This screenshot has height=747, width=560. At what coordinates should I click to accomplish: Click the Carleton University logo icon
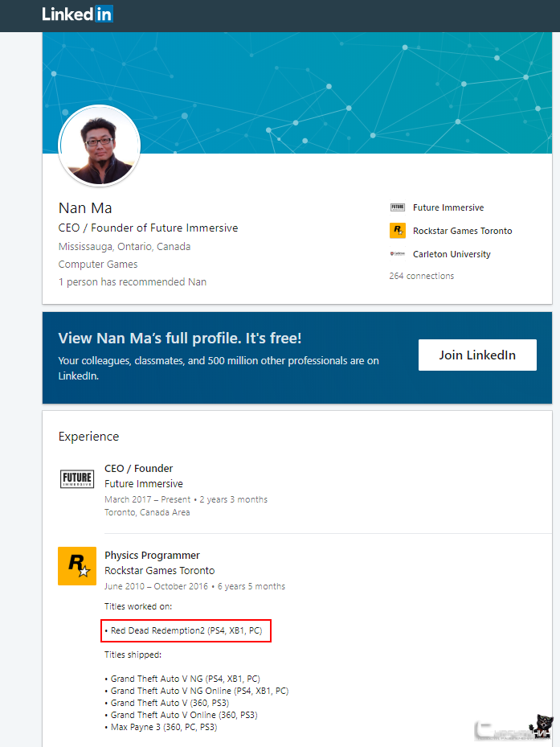[x=398, y=254]
